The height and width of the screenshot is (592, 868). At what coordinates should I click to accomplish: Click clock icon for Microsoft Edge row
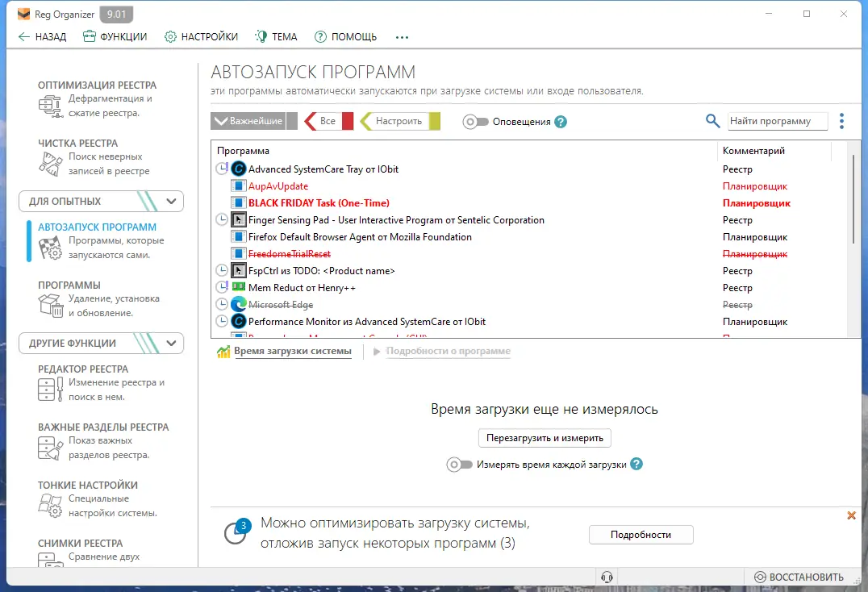point(222,304)
